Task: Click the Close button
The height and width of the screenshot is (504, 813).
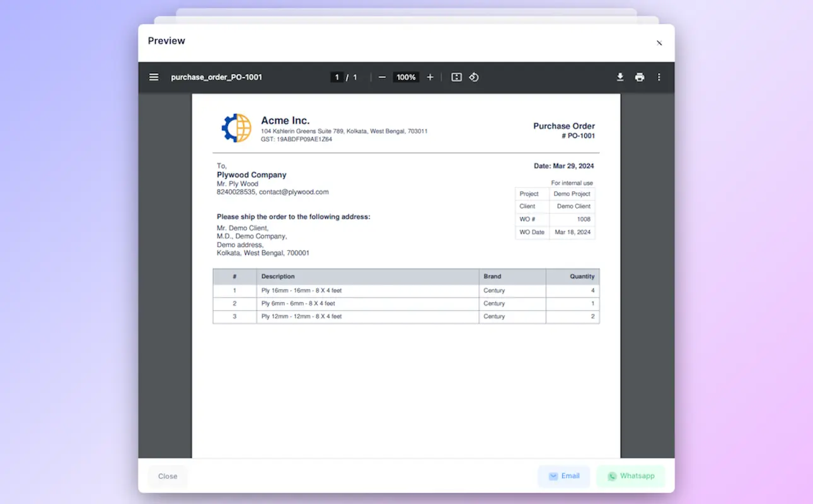Action: coord(167,476)
